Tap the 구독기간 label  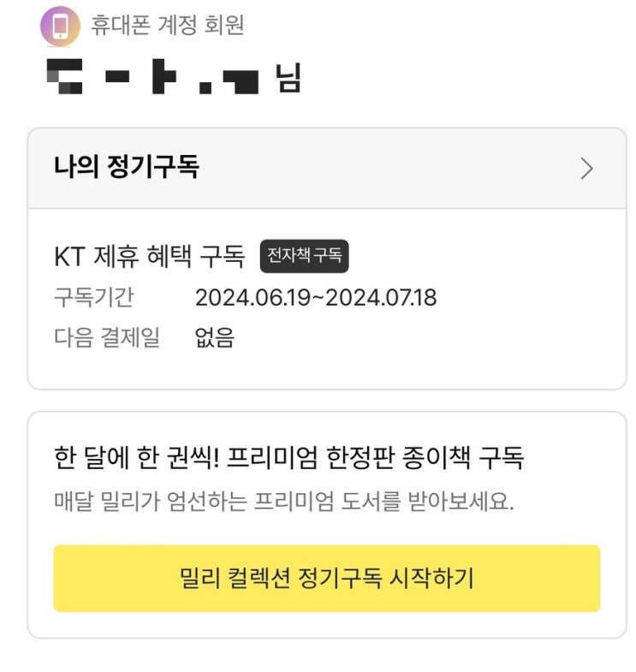pos(93,298)
